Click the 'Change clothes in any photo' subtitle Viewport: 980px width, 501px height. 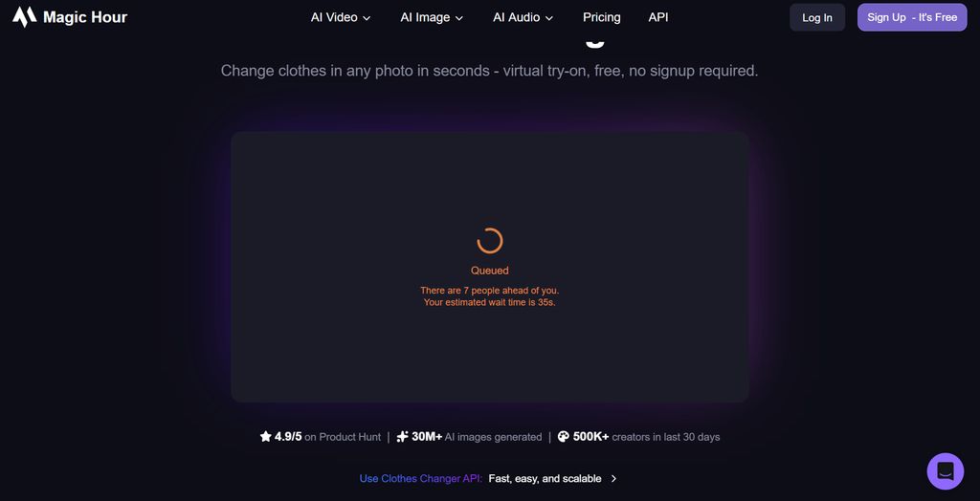pyautogui.click(x=489, y=71)
